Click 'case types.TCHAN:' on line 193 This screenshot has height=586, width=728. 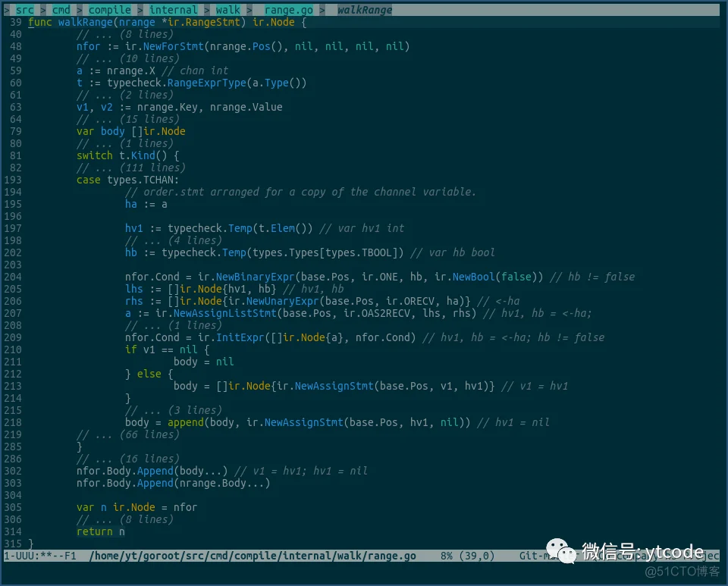pos(127,180)
